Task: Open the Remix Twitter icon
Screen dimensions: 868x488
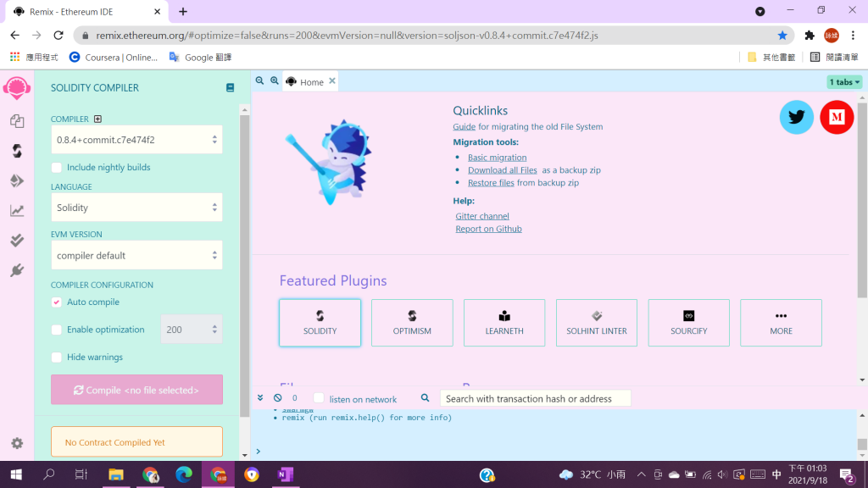Action: click(x=797, y=117)
